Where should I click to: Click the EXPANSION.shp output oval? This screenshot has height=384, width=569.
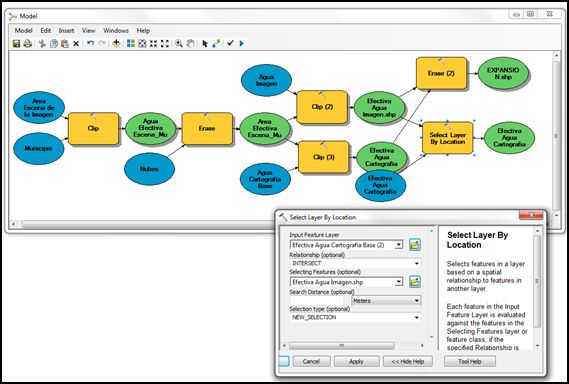503,74
